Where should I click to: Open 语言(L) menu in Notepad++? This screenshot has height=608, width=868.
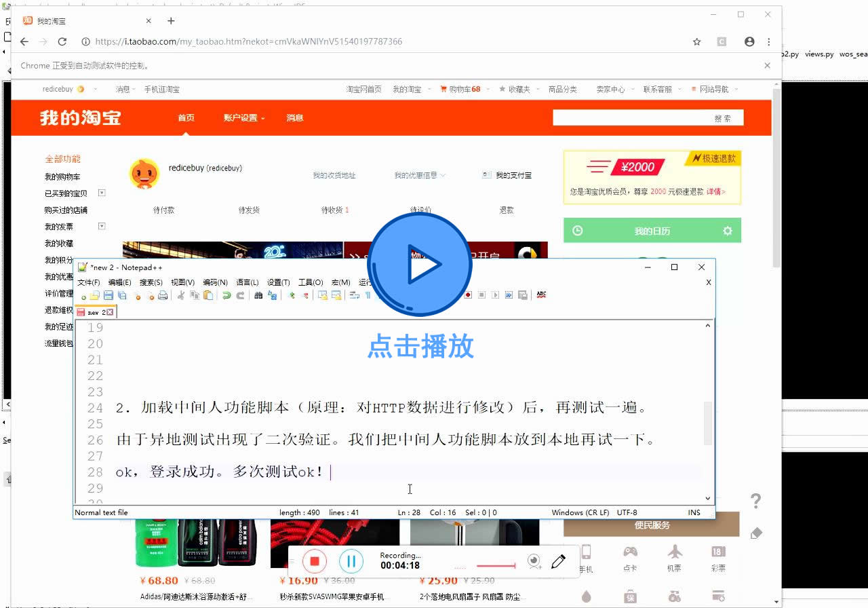247,282
